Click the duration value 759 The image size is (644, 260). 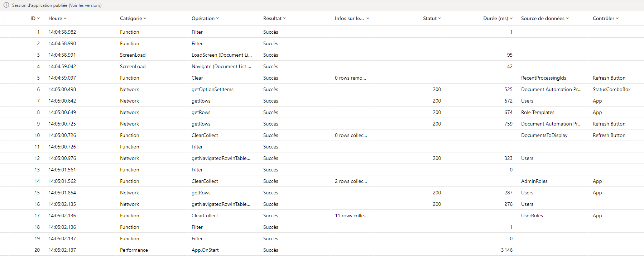509,124
